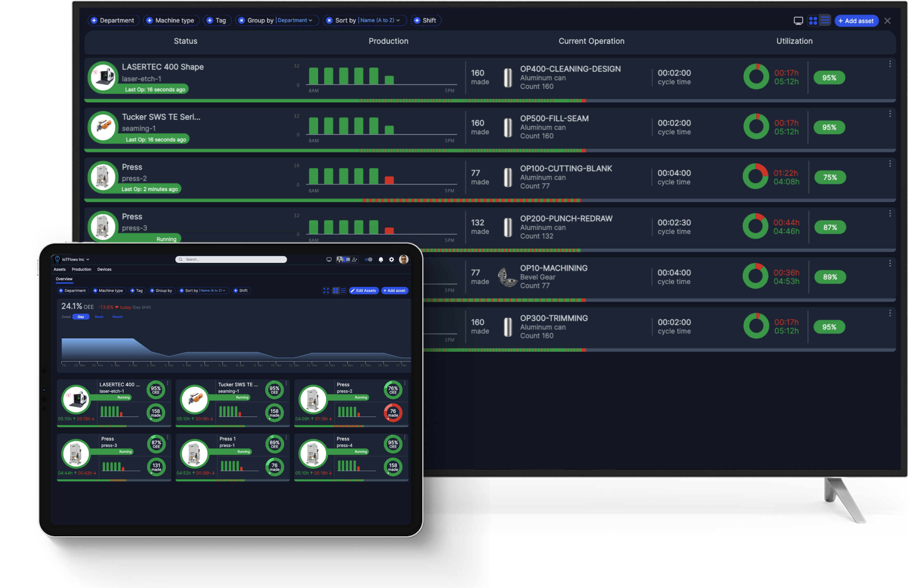Click the Search field on the tablet
Screen dimensions: 908x588
click(231, 260)
